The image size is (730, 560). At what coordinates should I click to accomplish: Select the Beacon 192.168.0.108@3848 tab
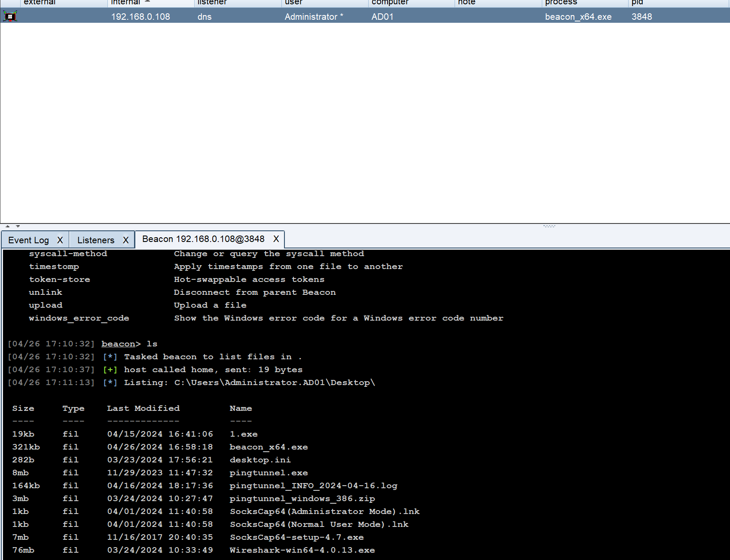(203, 239)
